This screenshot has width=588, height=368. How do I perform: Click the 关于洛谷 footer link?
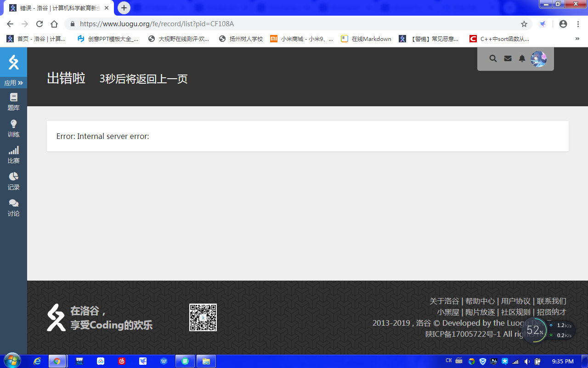tap(444, 301)
